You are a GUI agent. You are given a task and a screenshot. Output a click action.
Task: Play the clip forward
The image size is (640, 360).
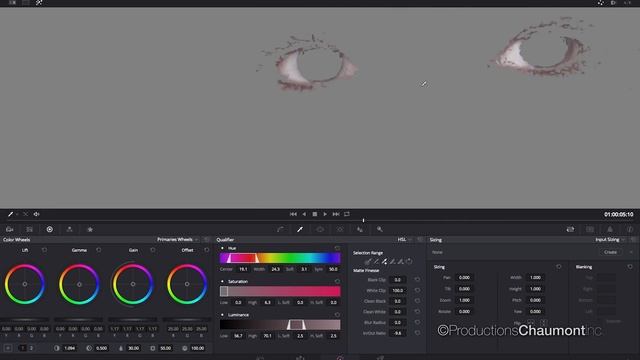pyautogui.click(x=325, y=214)
